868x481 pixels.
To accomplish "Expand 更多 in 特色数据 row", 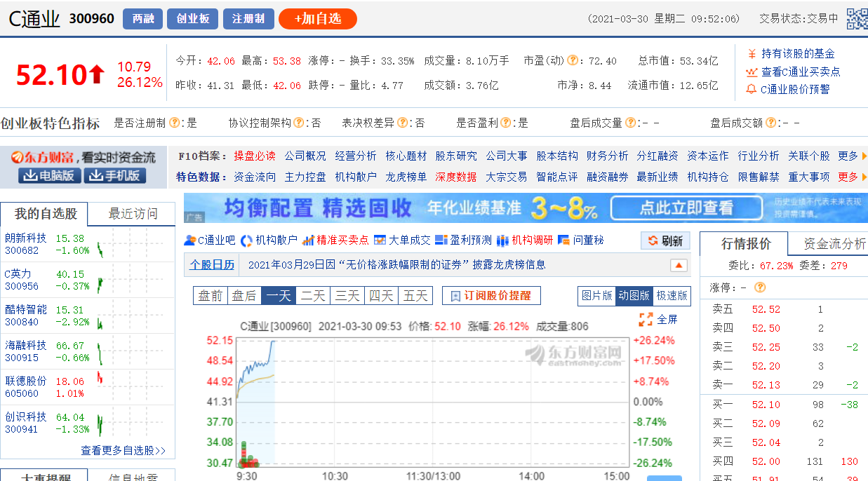I will [853, 177].
